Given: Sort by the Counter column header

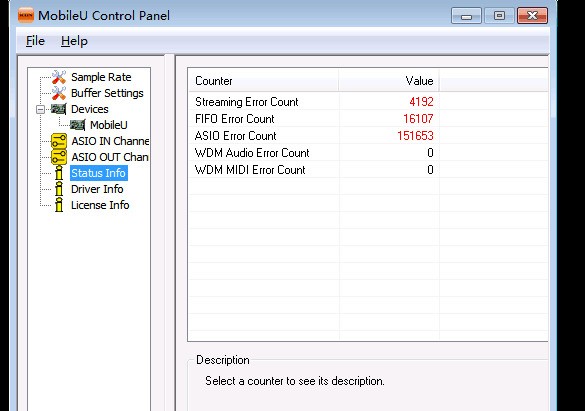Looking at the screenshot, I should coord(263,81).
